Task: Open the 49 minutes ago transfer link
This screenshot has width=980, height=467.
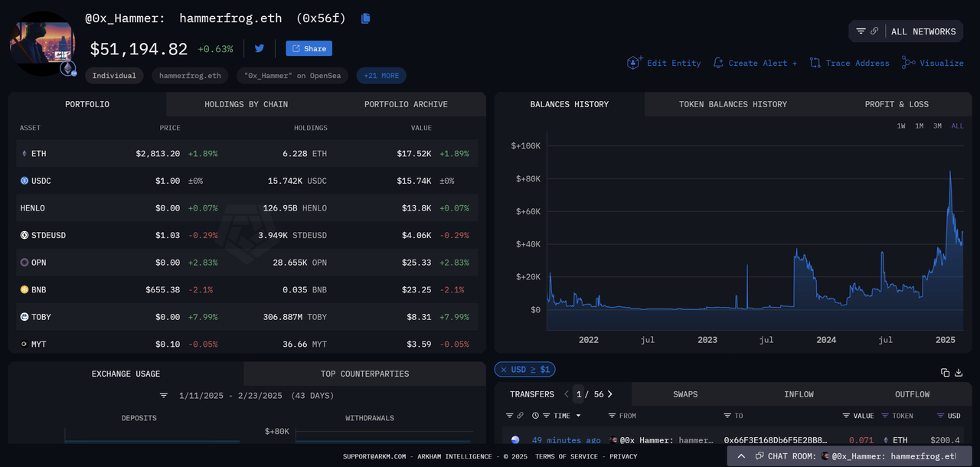Action: [x=567, y=440]
